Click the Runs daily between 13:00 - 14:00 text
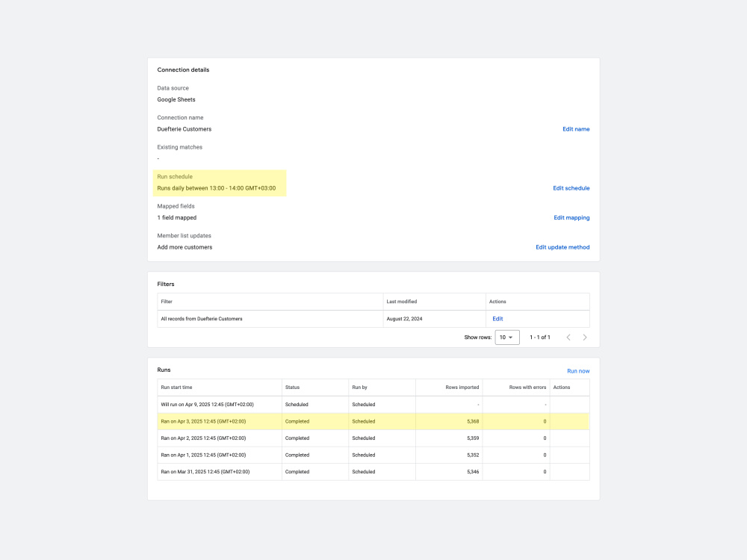Viewport: 747px width, 560px height. [217, 188]
